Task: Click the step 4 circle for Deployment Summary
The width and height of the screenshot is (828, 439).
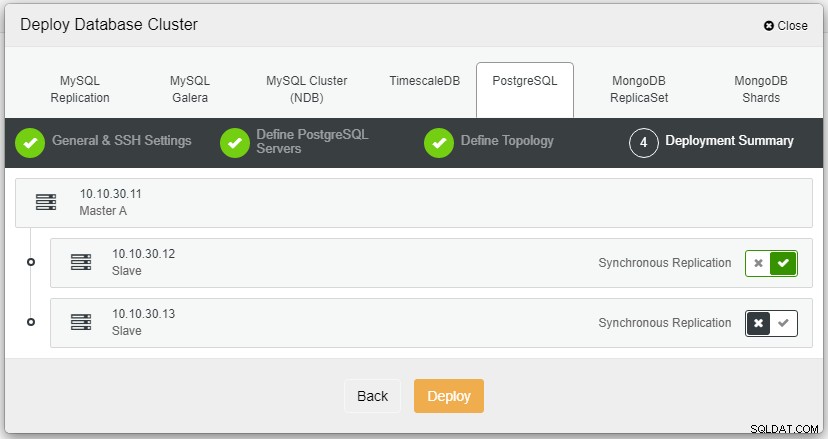Action: (643, 143)
